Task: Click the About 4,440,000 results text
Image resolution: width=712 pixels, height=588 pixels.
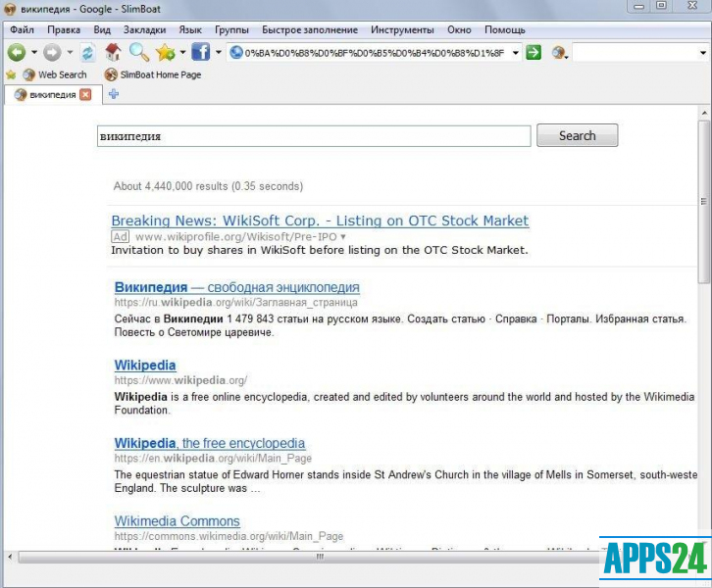Action: click(208, 186)
